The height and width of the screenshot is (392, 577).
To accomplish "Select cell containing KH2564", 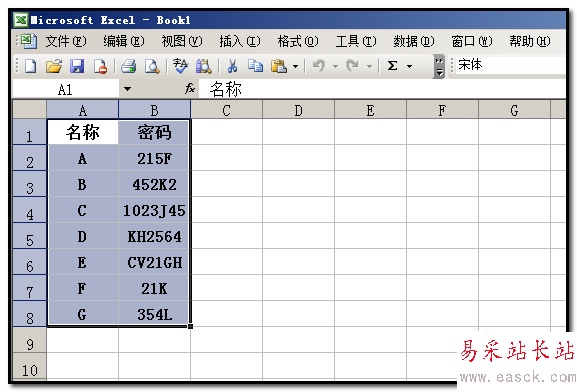I will tap(154, 236).
